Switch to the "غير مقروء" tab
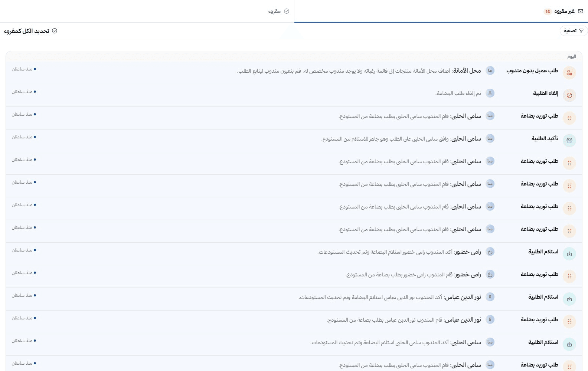 [441, 11]
